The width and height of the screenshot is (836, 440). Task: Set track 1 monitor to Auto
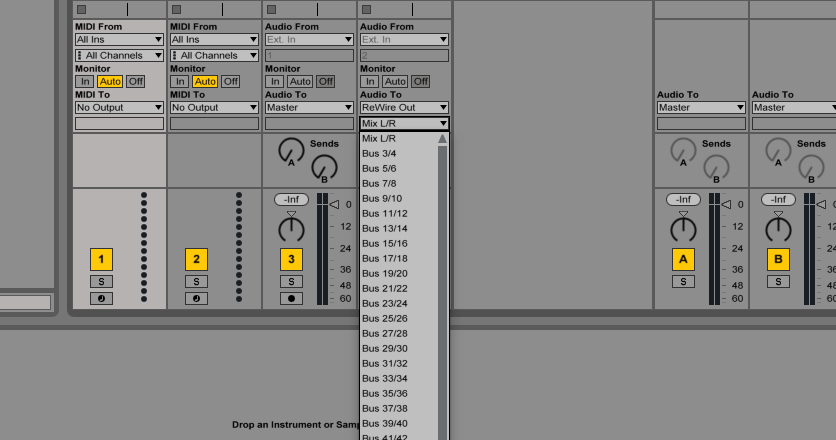click(x=110, y=82)
